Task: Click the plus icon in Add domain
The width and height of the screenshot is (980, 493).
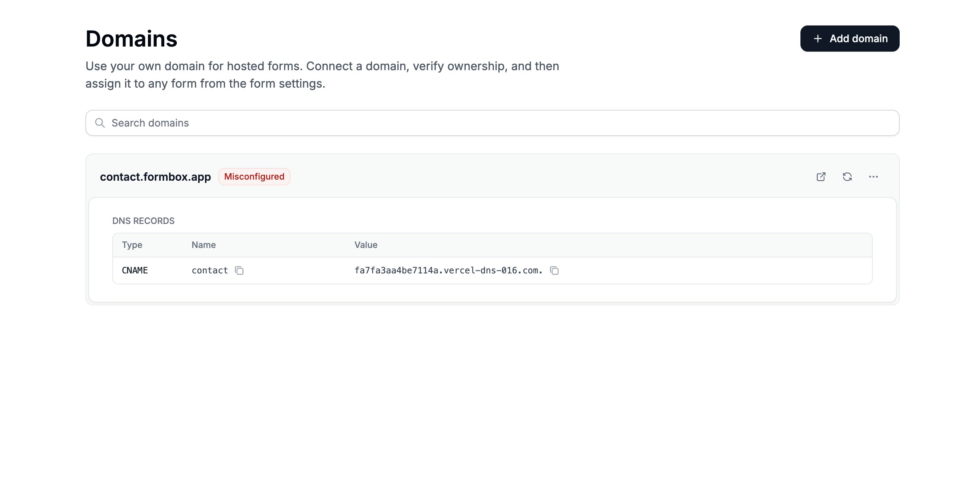Action: pyautogui.click(x=818, y=39)
